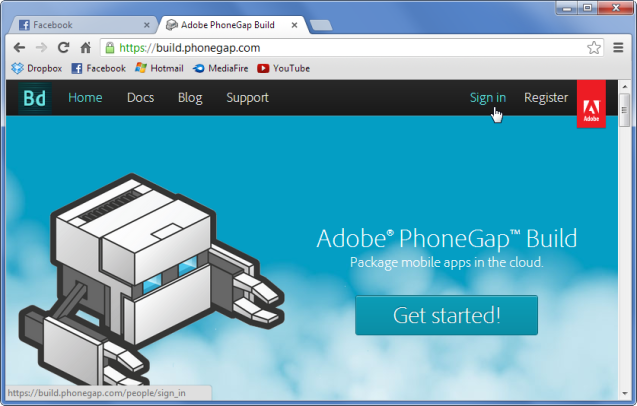Click the PhoneGap robot illustration

point(152,280)
